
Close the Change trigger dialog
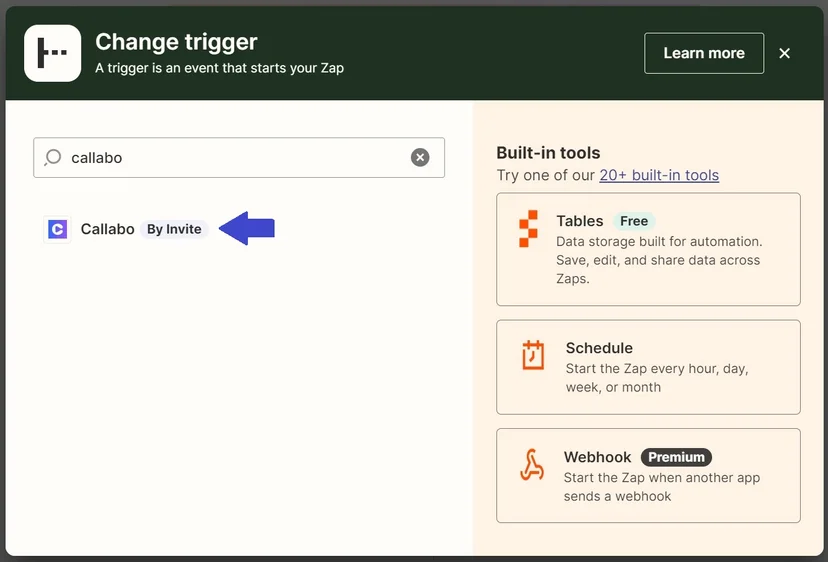[785, 53]
